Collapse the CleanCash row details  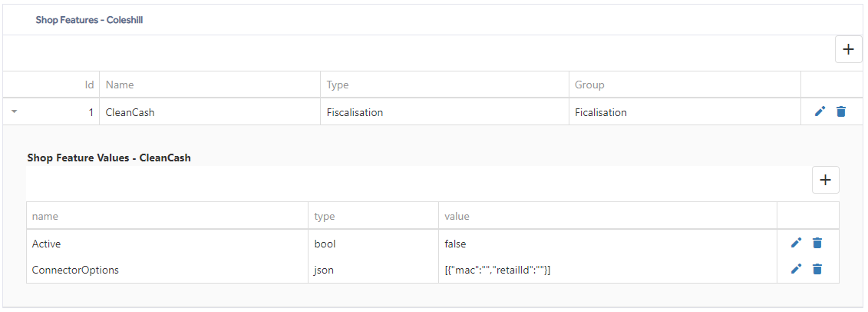[15, 112]
